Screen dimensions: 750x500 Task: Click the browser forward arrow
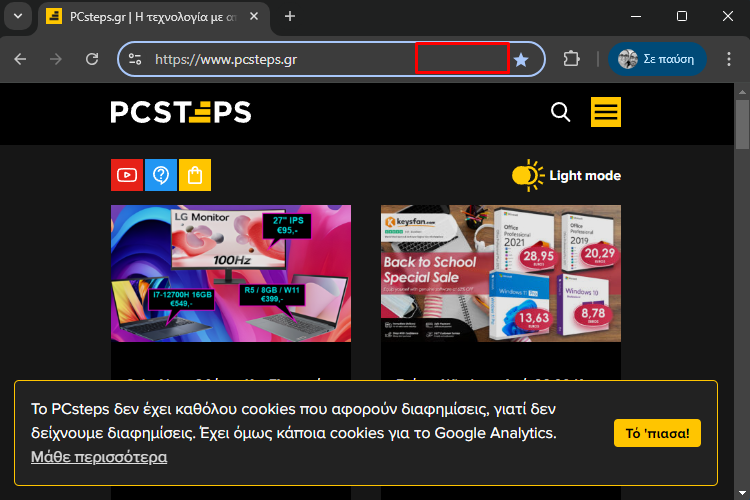pyautogui.click(x=56, y=59)
